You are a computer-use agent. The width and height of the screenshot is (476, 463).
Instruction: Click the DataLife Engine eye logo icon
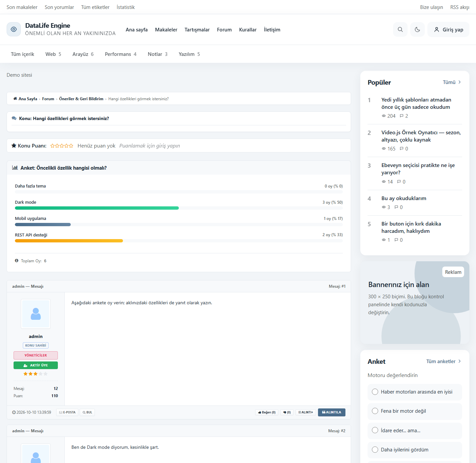[14, 29]
